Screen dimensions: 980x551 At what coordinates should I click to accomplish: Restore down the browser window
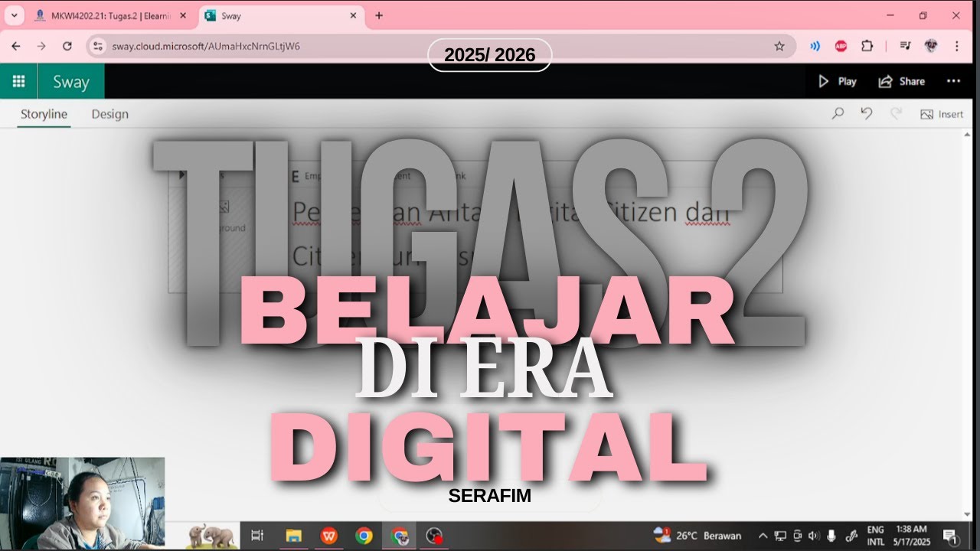[x=923, y=15]
